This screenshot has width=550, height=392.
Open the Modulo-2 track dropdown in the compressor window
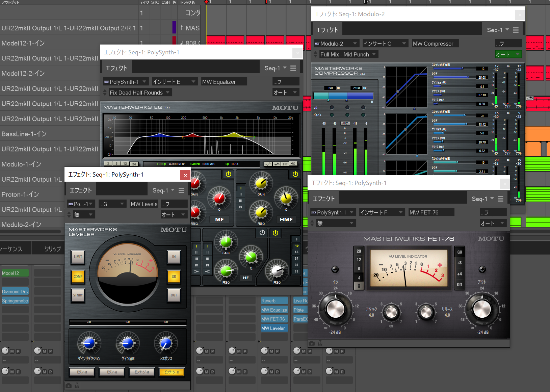coord(336,44)
